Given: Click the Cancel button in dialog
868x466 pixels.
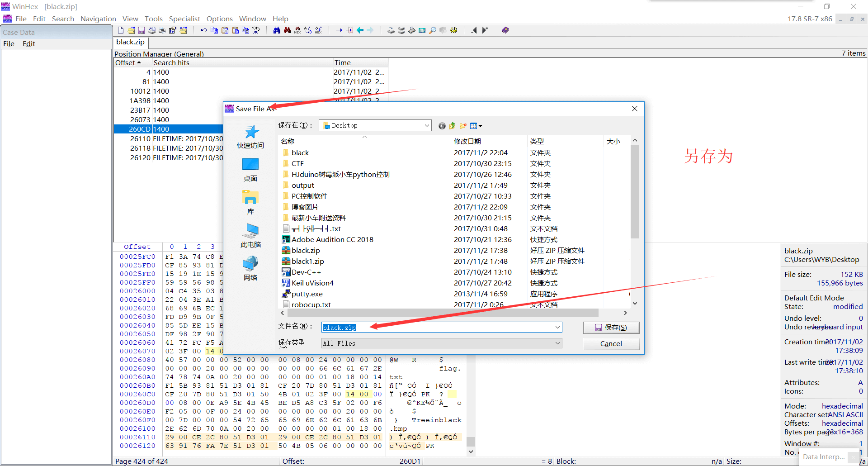Looking at the screenshot, I should [611, 344].
